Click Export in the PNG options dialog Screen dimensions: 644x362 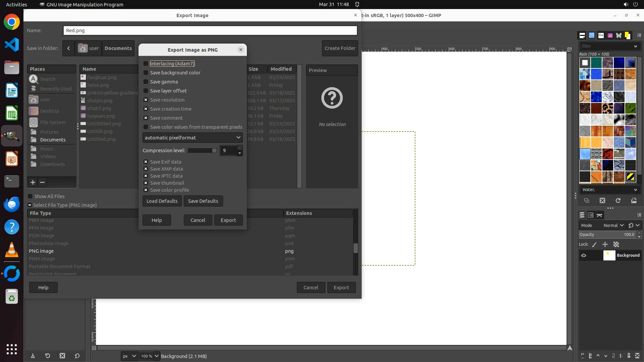(228, 220)
